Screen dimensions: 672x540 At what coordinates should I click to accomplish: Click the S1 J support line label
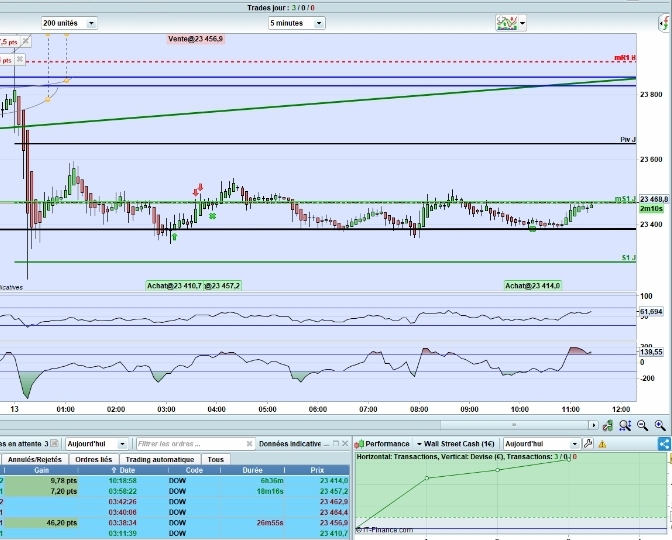coord(629,258)
